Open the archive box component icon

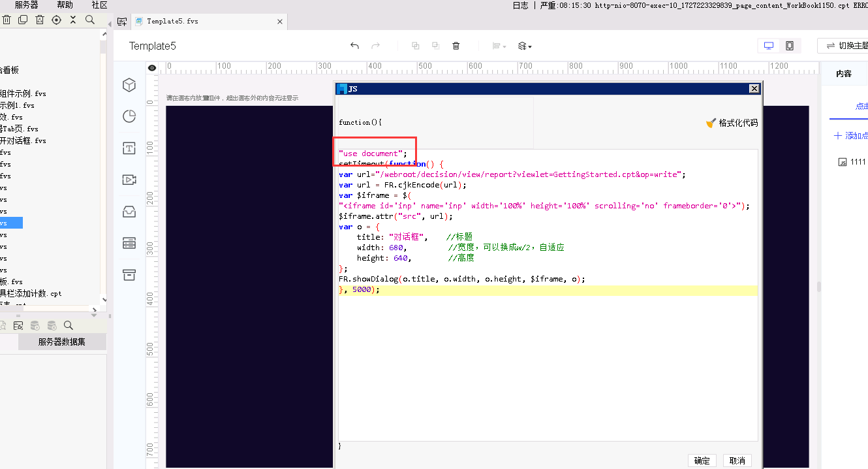(129, 274)
